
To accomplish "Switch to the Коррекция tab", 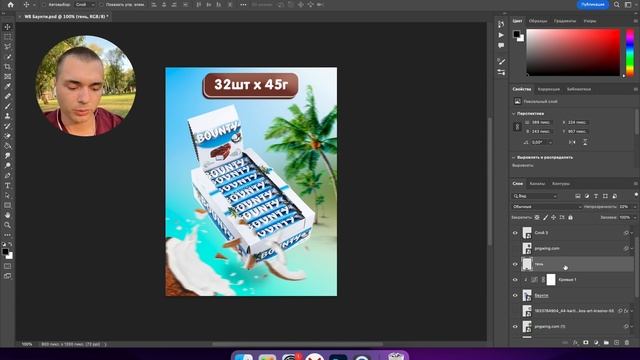I will coord(549,89).
